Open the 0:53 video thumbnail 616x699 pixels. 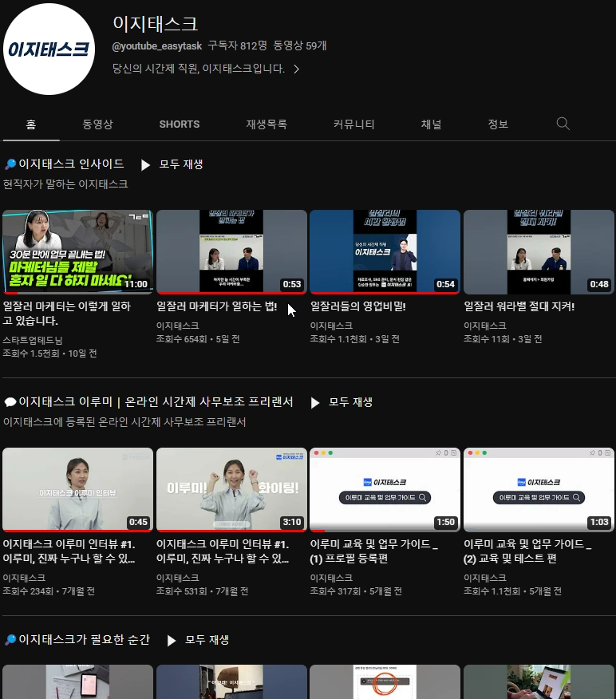tap(231, 252)
